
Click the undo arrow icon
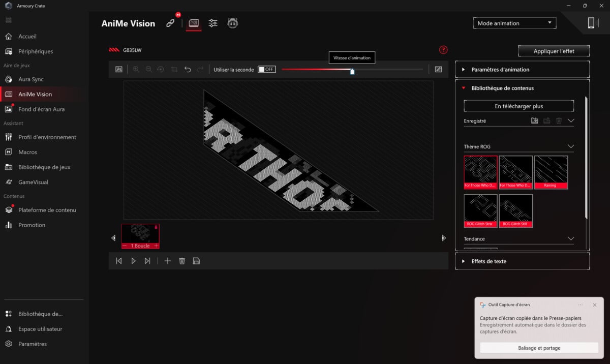click(188, 70)
